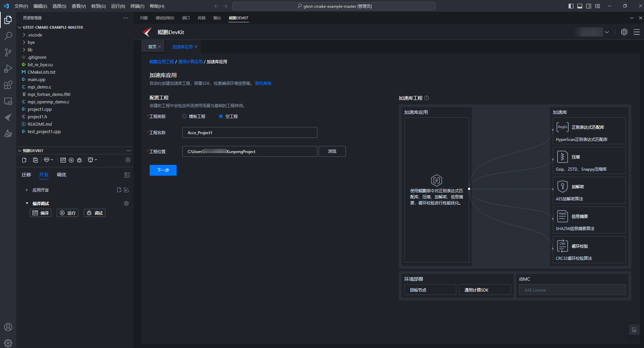
Task: Click run play icon in DevKit toolbar
Action: (71, 160)
